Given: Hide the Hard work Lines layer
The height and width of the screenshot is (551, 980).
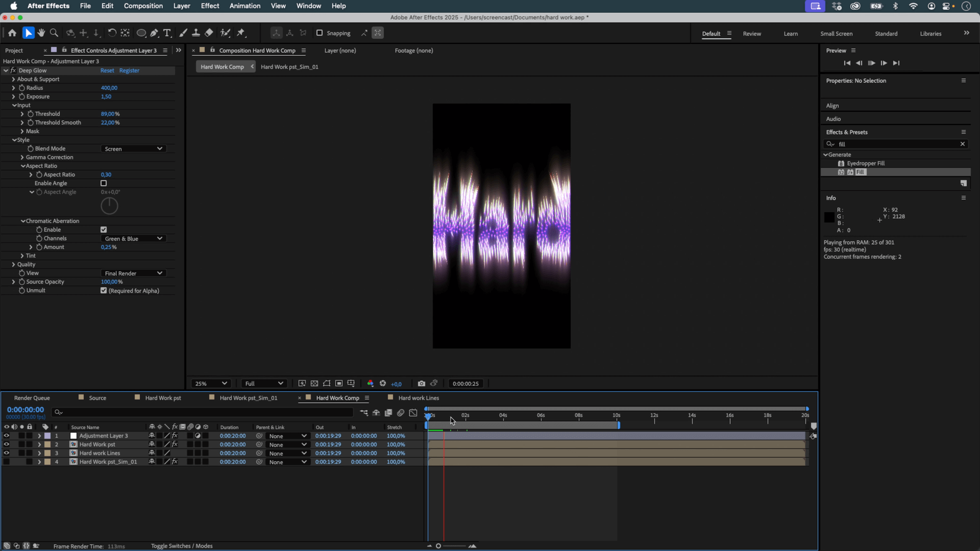Looking at the screenshot, I should [7, 454].
